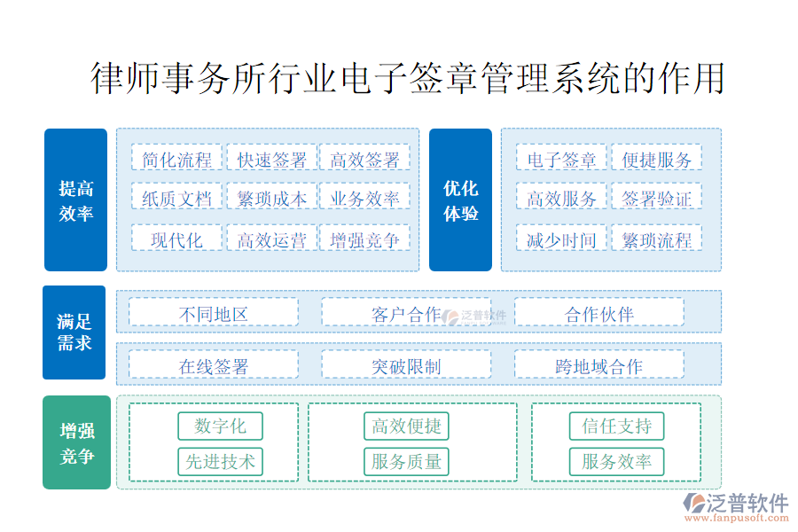Open the www.fanpusoft.com link
The image size is (798, 532).
[x=736, y=518]
